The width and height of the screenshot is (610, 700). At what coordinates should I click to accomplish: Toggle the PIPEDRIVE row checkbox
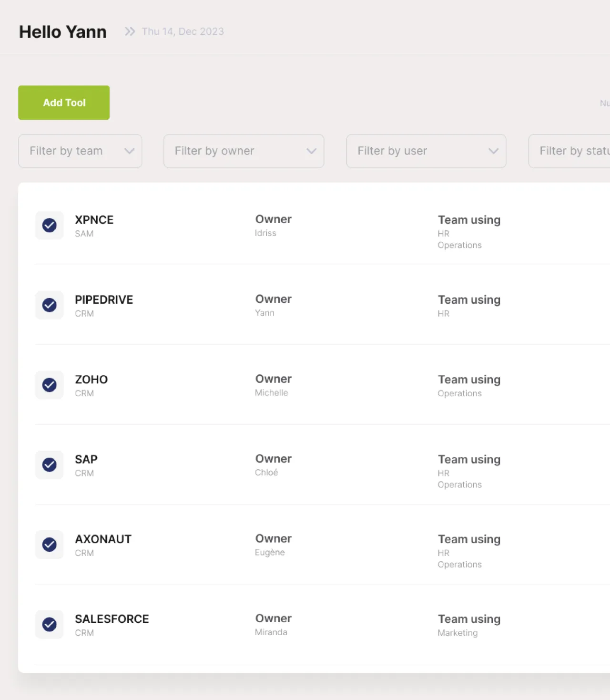[50, 305]
